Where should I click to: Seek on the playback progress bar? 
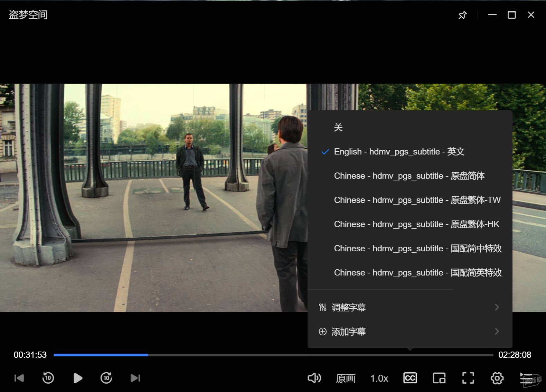tap(273, 355)
